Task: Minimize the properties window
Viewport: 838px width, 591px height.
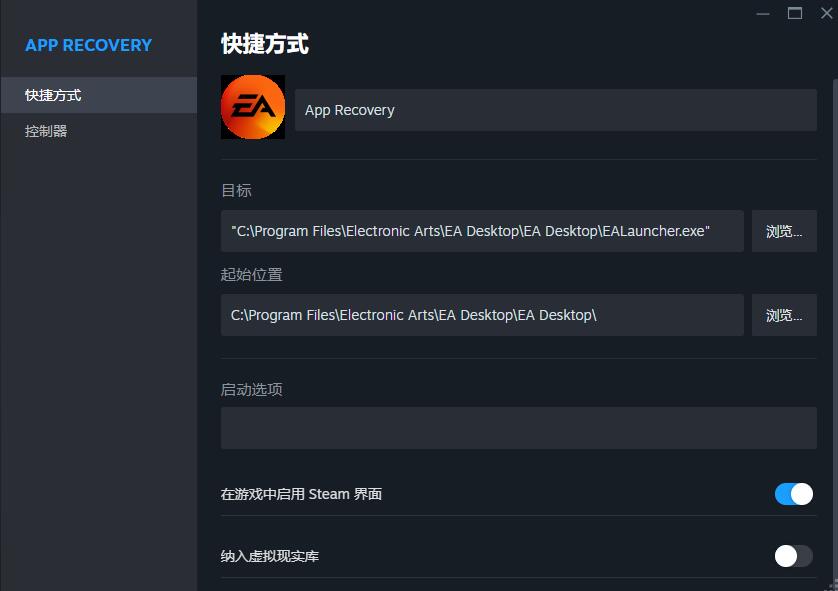Action: click(763, 13)
